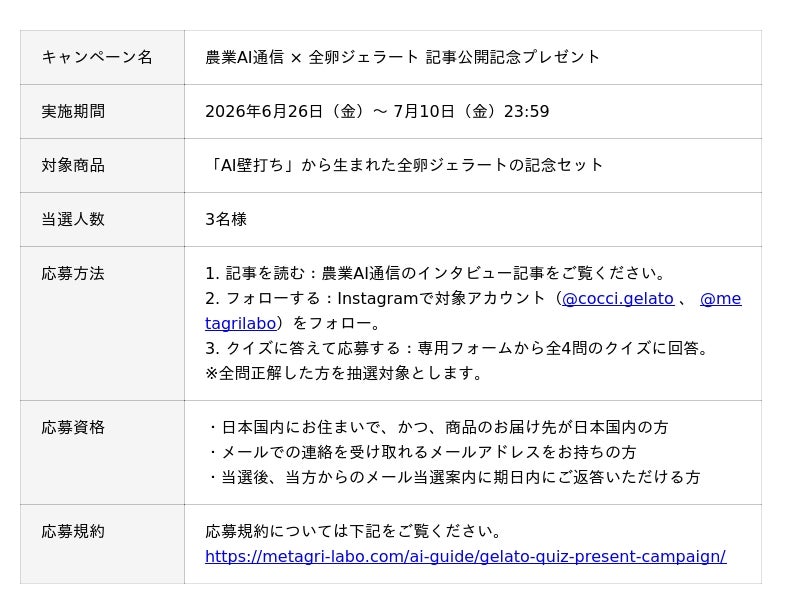
Task: Click the 日本国内にお住まいで eligibility line
Action: [437, 427]
